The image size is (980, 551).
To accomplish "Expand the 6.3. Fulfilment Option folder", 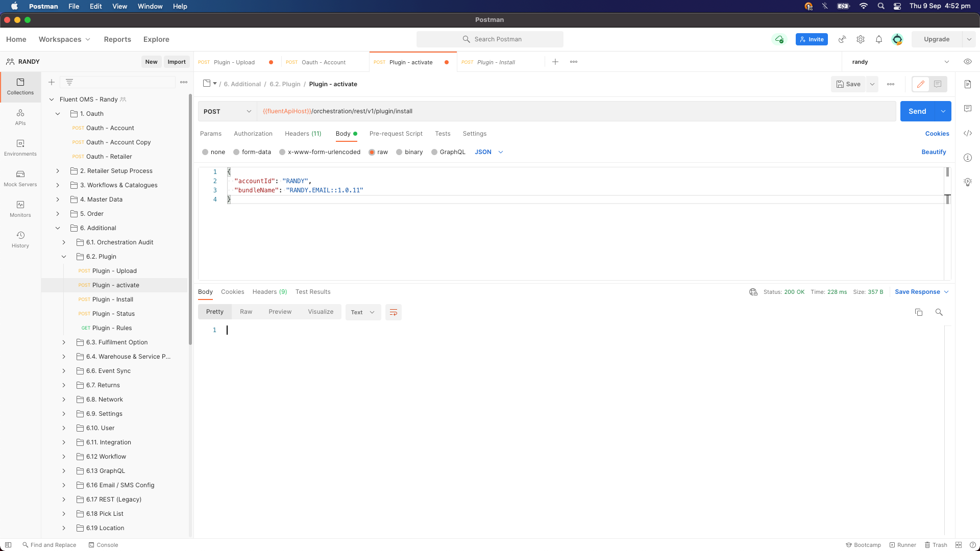I will [64, 342].
